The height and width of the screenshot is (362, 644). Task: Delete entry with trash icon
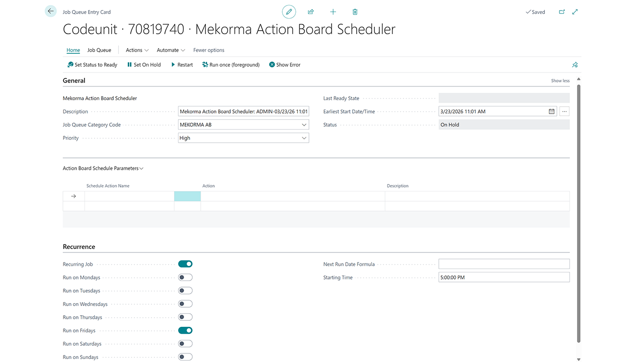pos(355,12)
